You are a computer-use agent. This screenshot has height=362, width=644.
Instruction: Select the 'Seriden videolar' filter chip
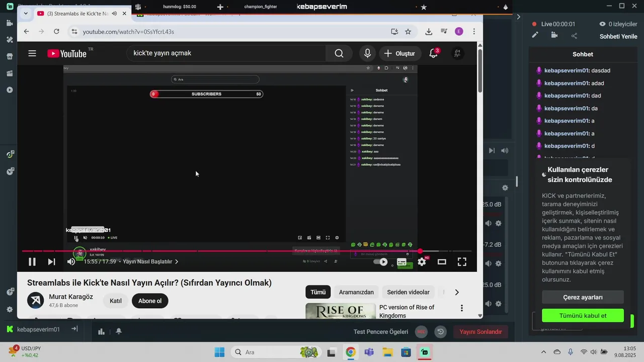[408, 292]
